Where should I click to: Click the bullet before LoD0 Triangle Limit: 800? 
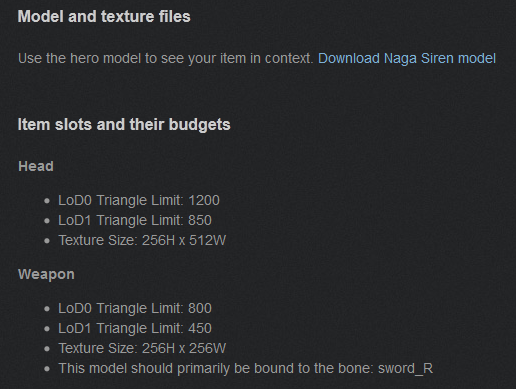tap(47, 309)
